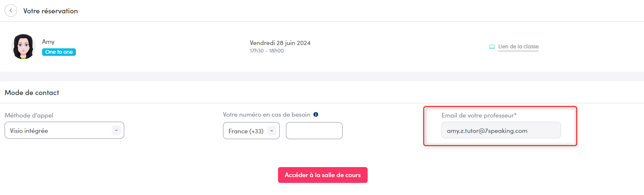Open the Lien de la classe link
Image resolution: width=644 pixels, height=195 pixels.
518,47
